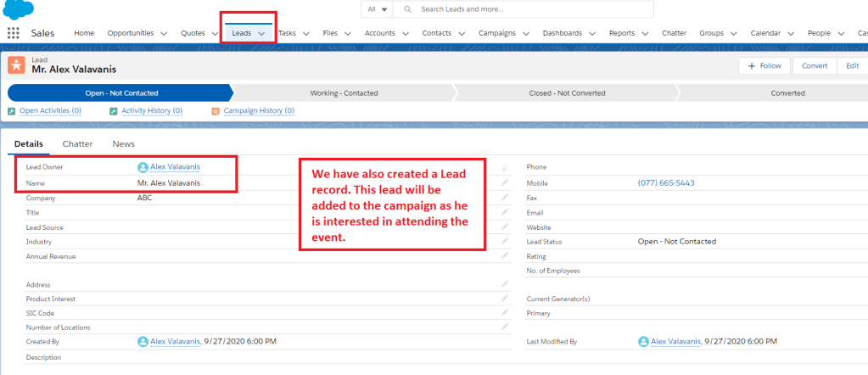Image resolution: width=868 pixels, height=375 pixels.
Task: Expand the Opportunities tab chevron
Action: pos(164,33)
